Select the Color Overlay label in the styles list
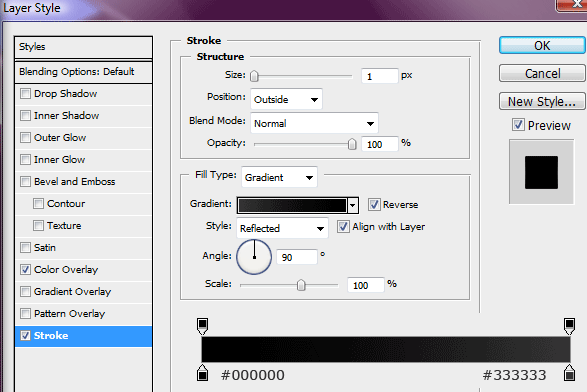Image resolution: width=587 pixels, height=392 pixels. point(66,270)
